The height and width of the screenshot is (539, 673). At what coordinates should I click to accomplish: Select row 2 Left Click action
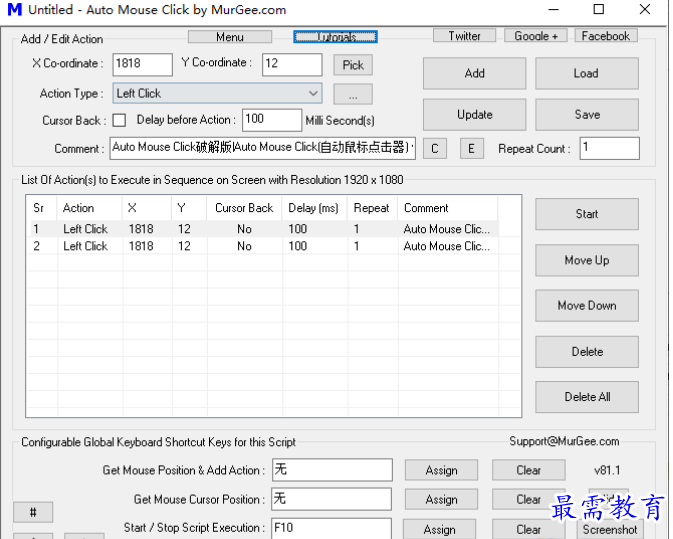[263, 246]
